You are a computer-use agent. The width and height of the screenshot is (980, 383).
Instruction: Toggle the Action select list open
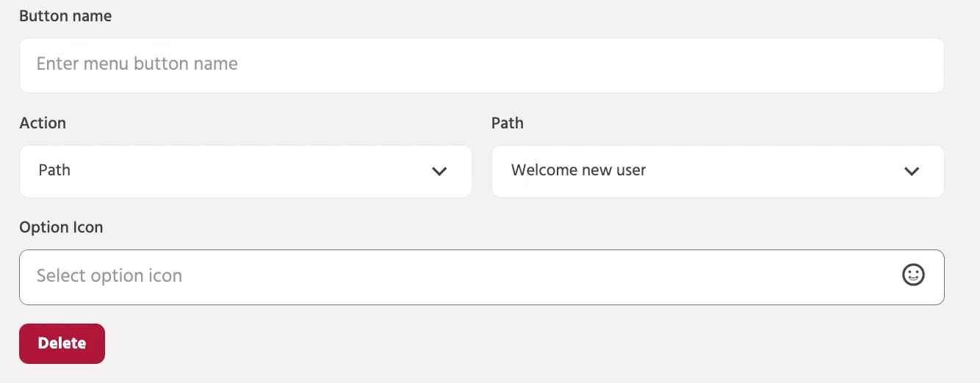click(245, 171)
